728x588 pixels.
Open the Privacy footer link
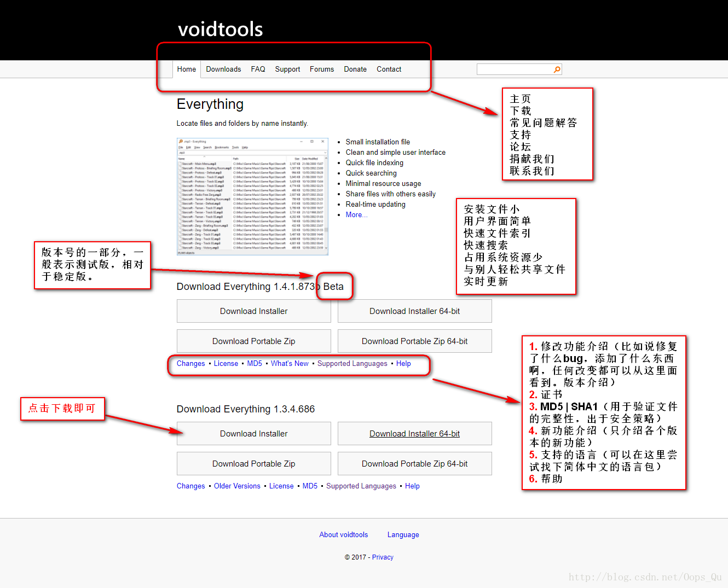pos(383,557)
